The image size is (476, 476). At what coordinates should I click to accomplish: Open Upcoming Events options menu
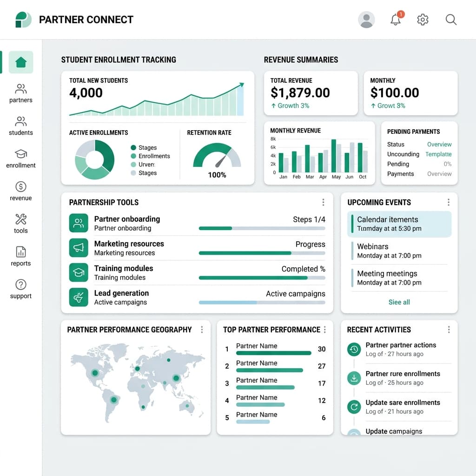pyautogui.click(x=449, y=202)
